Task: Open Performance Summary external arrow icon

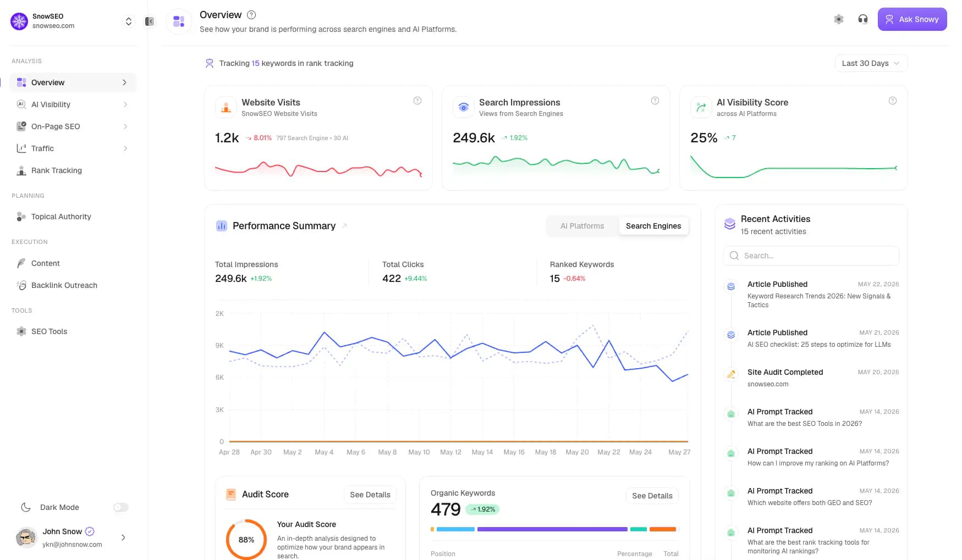Action: 344,226
